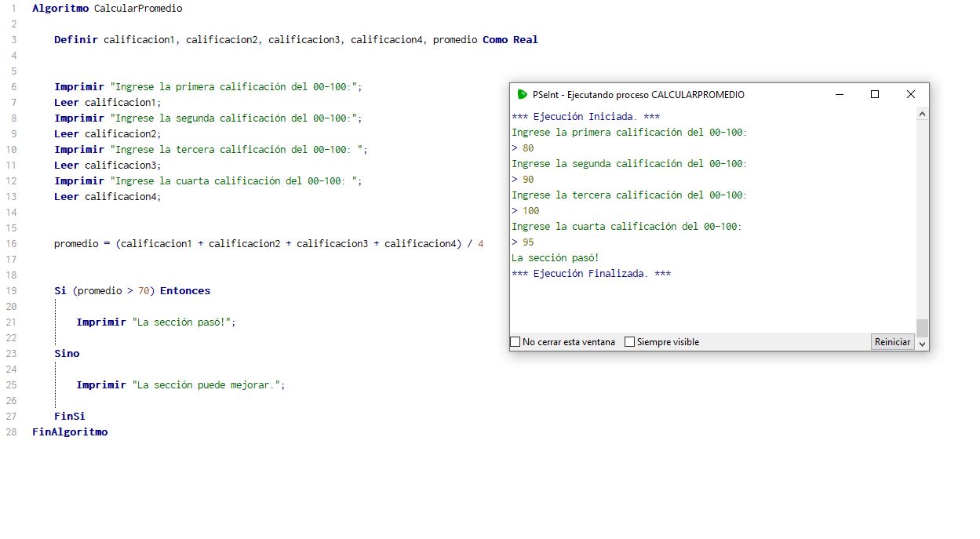The image size is (980, 539).
Task: Close the PSeInt execution window
Action: click(x=911, y=94)
